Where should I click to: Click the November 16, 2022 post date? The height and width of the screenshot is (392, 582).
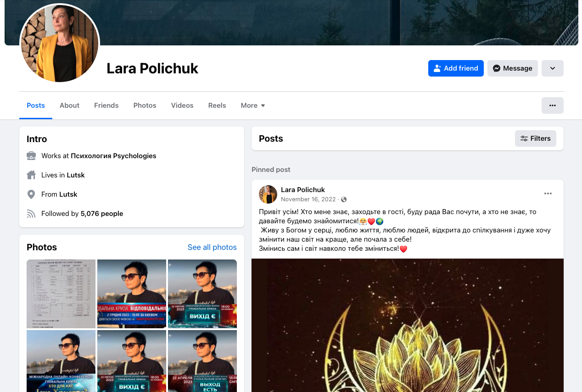point(308,199)
